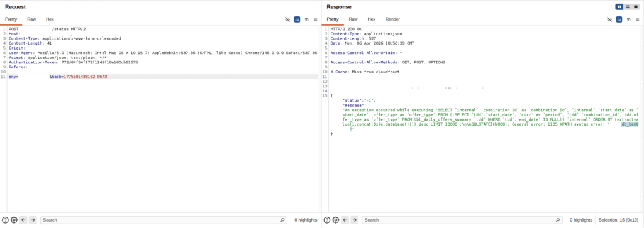Open search settings gear below Response panel
The height and width of the screenshot is (228, 644).
click(x=336, y=220)
